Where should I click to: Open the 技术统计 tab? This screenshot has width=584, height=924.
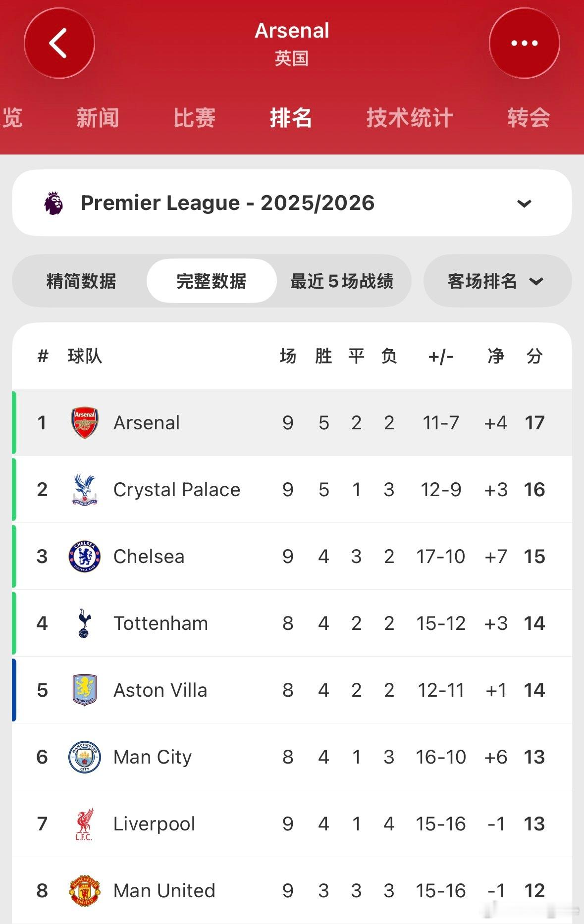[x=410, y=118]
